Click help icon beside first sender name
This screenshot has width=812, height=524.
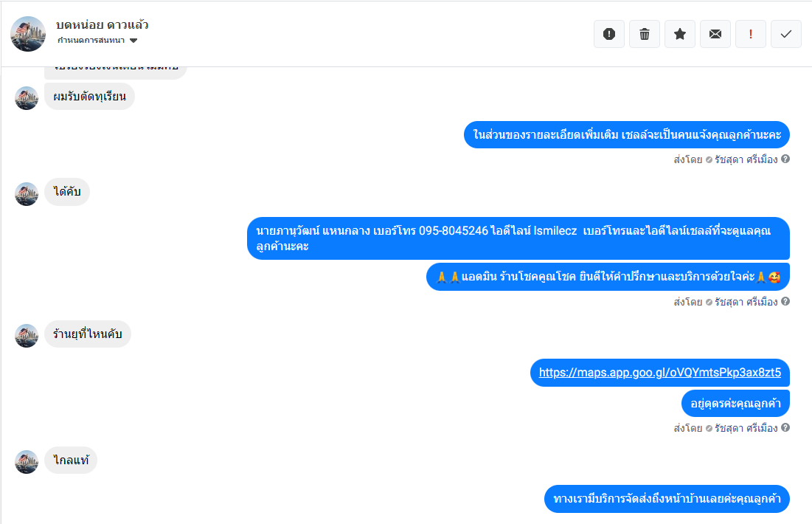point(785,159)
